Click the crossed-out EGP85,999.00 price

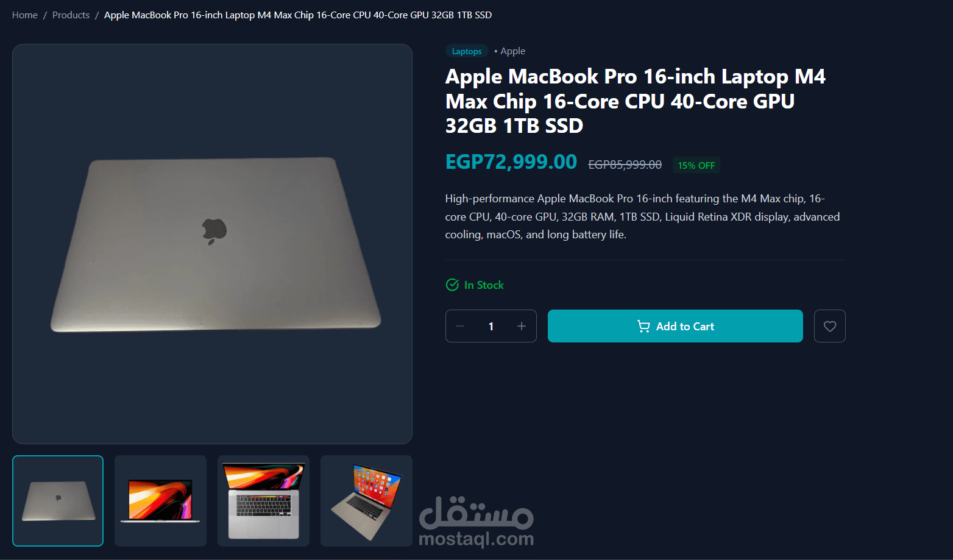tap(625, 165)
